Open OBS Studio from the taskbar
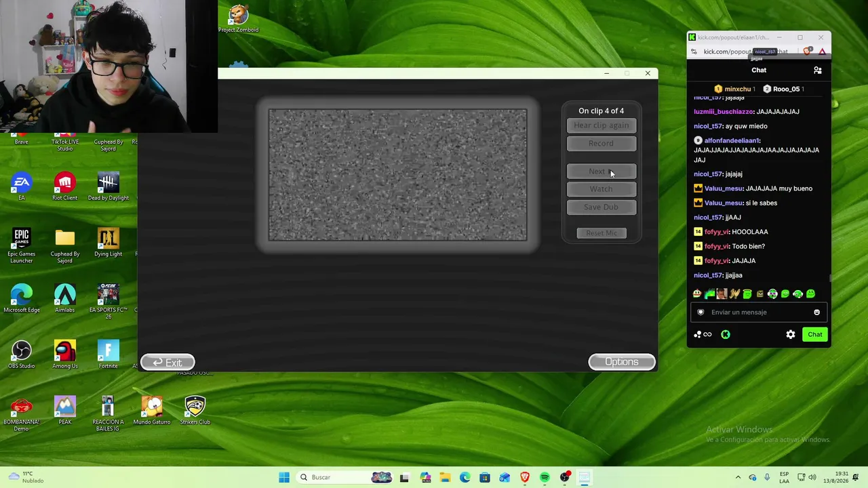868x488 pixels. (x=565, y=477)
